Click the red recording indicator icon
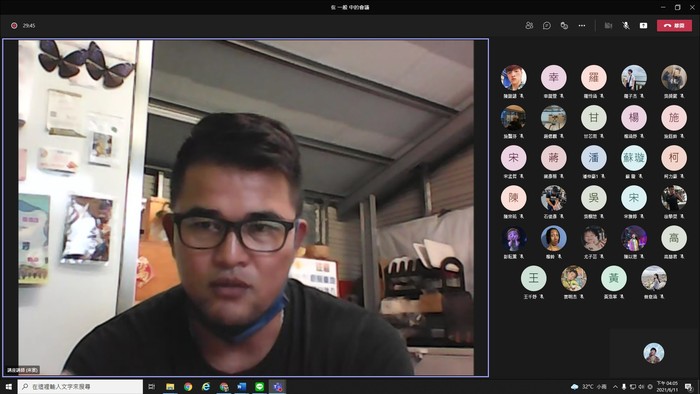700x394 pixels. 14,25
